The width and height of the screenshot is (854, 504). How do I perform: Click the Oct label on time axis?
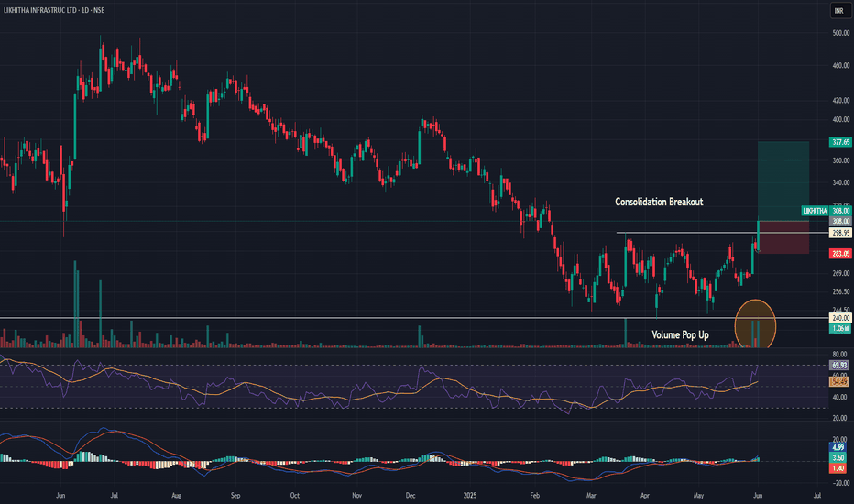(295, 496)
